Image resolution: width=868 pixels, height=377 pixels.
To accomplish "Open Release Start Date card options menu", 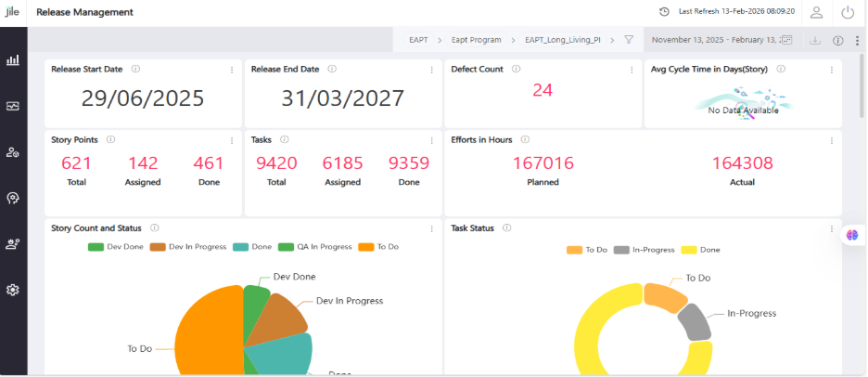I will (232, 70).
